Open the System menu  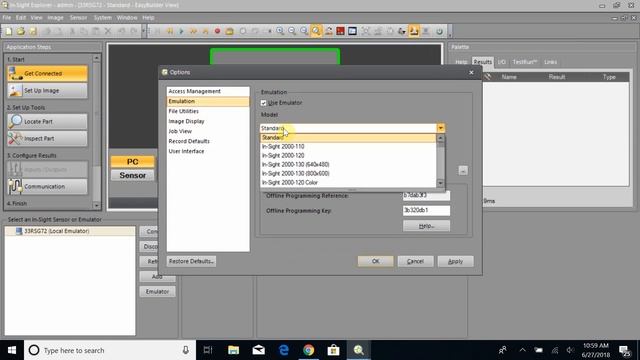click(x=102, y=18)
